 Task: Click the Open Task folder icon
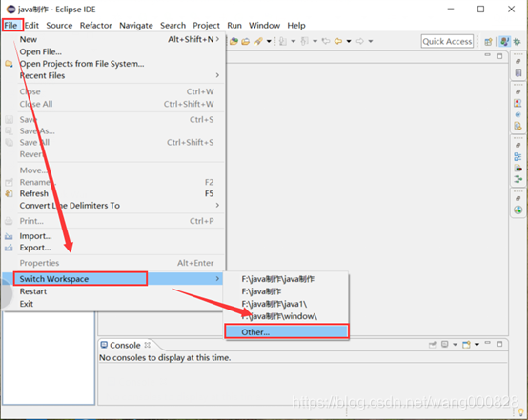tap(246, 41)
